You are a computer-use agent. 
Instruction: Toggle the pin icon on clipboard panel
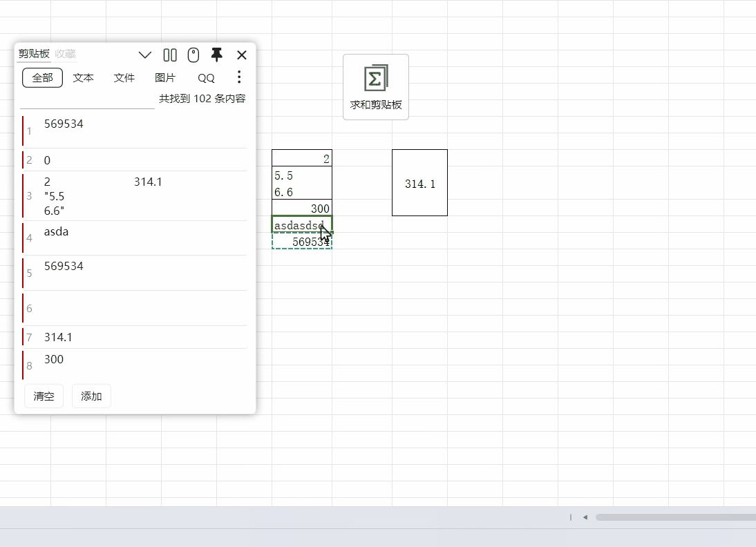point(217,55)
